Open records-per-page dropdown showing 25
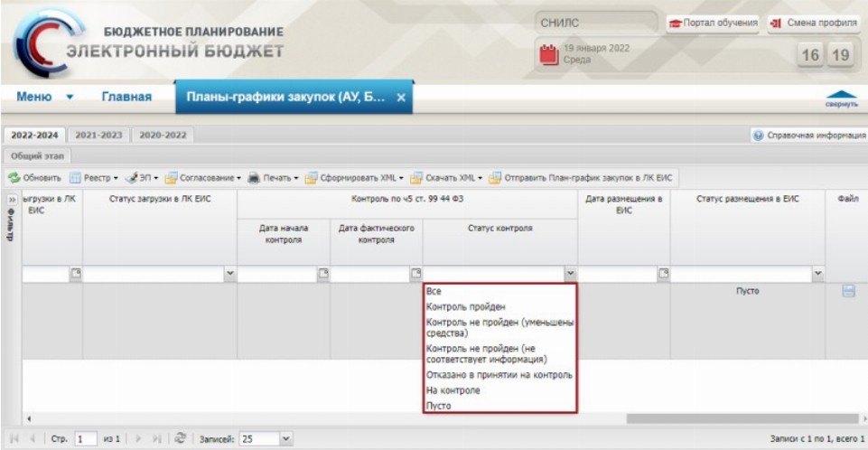This screenshot has height=450, width=868. pyautogui.click(x=286, y=438)
